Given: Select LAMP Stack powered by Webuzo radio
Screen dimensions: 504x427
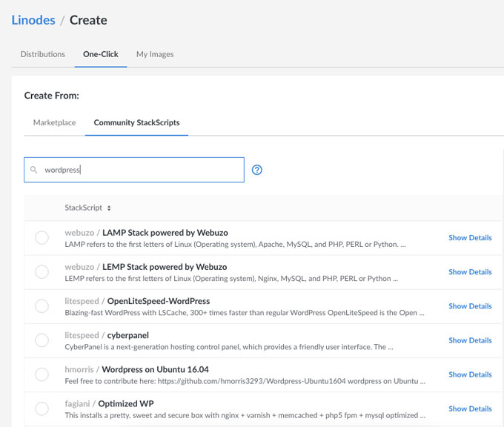Looking at the screenshot, I should (42, 238).
